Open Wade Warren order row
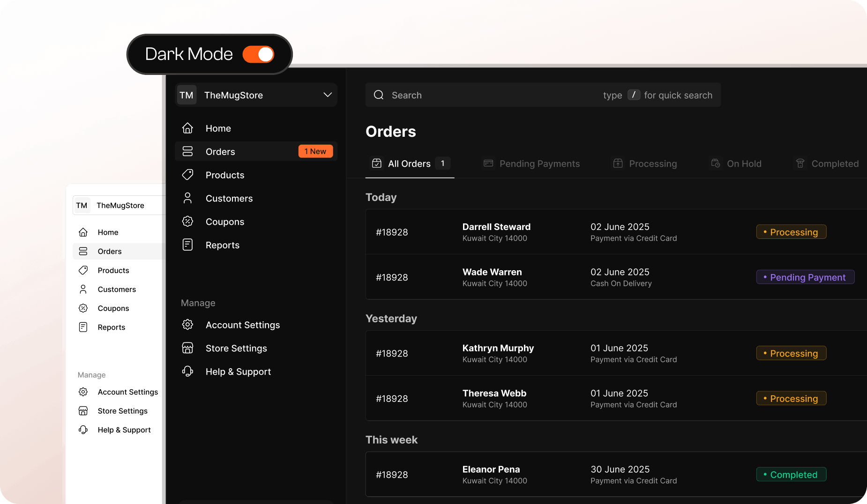Viewport: 867px width, 504px height. pyautogui.click(x=616, y=277)
